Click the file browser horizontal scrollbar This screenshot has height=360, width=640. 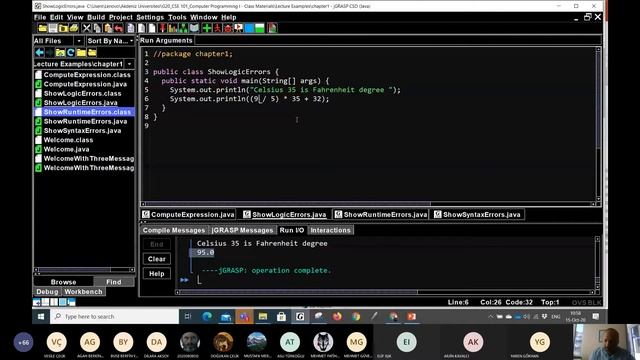(84, 270)
